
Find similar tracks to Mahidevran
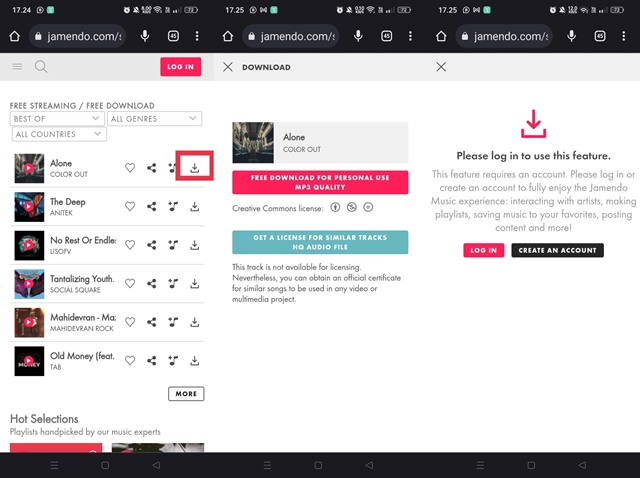(173, 322)
